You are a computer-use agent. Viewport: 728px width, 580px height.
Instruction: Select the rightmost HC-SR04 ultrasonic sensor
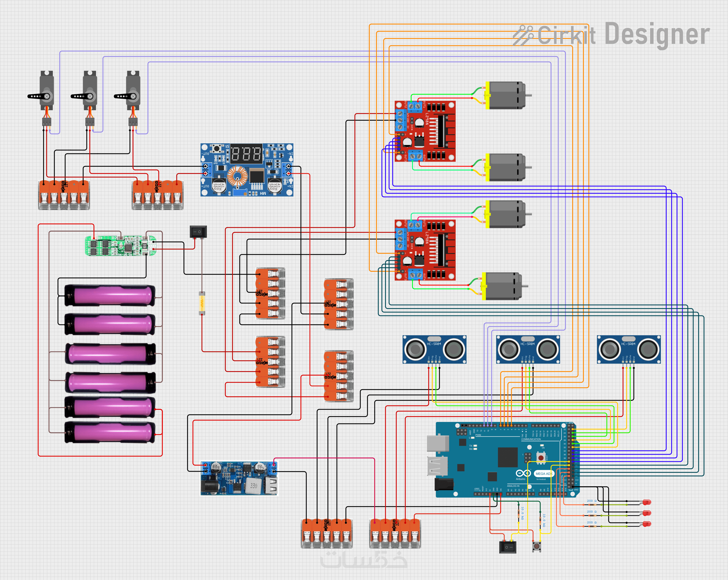629,349
